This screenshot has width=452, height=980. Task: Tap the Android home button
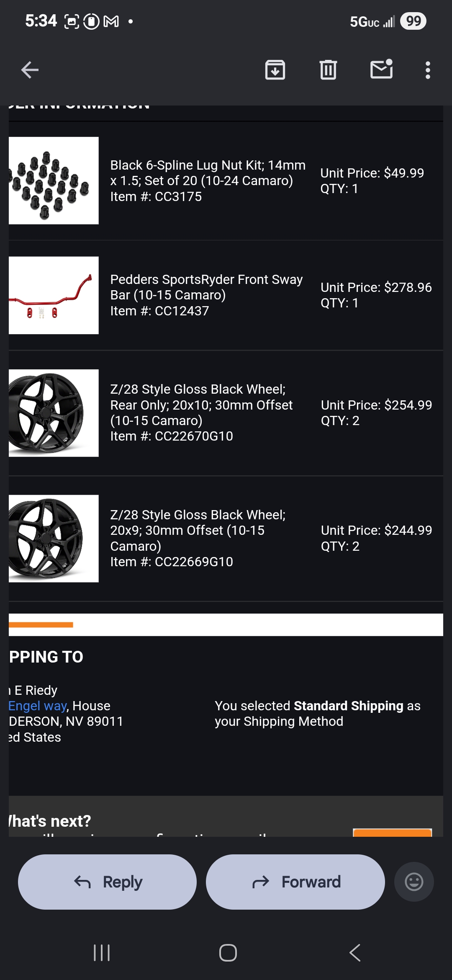pyautogui.click(x=228, y=953)
